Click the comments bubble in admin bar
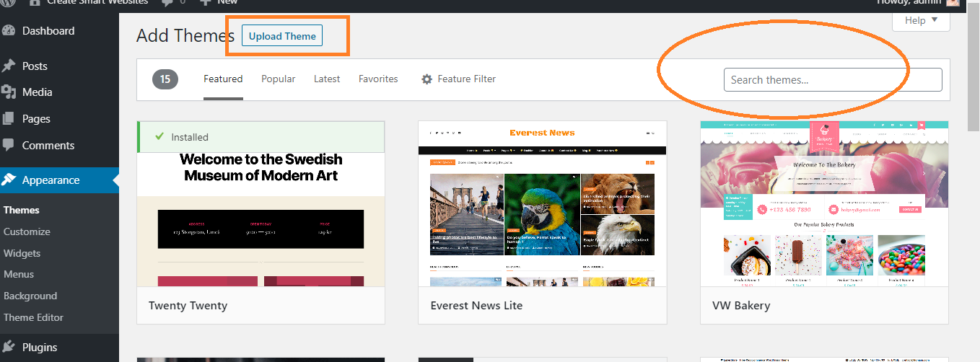Viewport: 980px width, 362px height. coord(167,3)
